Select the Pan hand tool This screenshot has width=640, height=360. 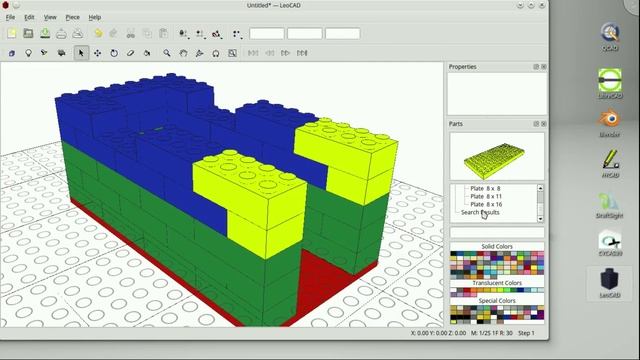click(x=183, y=53)
